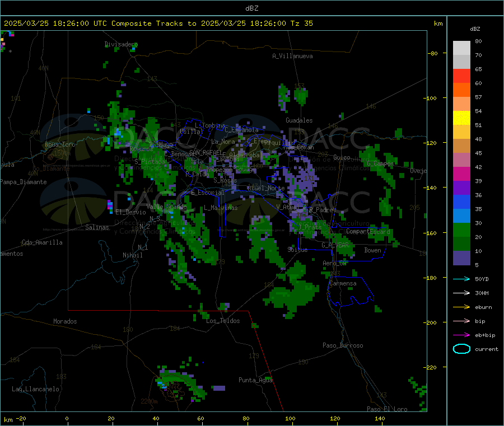Viewport: 504px width, 426px height.
Task: Pick the purple 36–39 dBZ swatch
Action: pos(461,188)
